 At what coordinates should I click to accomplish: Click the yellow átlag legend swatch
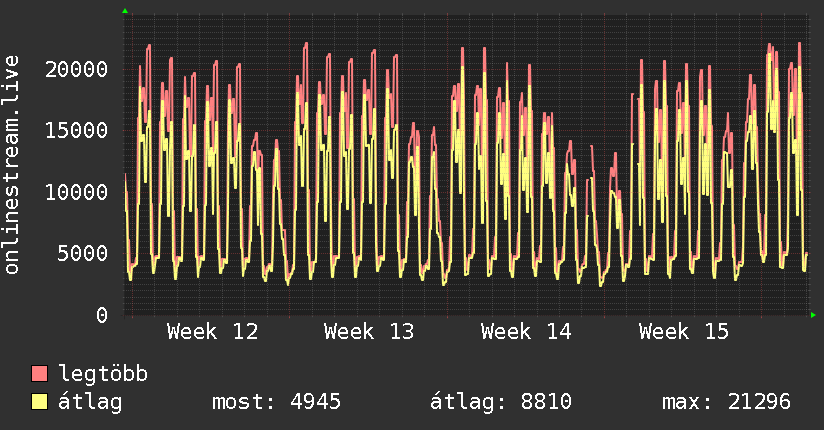tap(39, 402)
